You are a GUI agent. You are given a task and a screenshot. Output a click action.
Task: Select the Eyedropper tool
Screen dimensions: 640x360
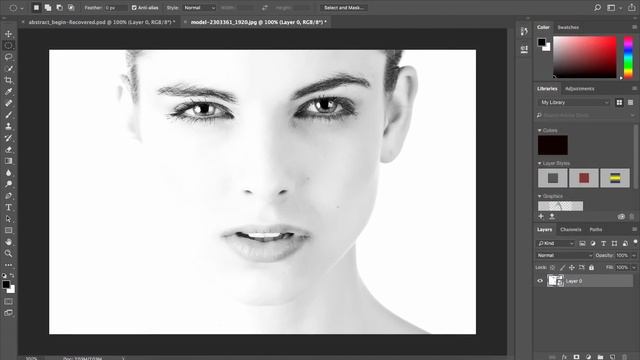8,91
